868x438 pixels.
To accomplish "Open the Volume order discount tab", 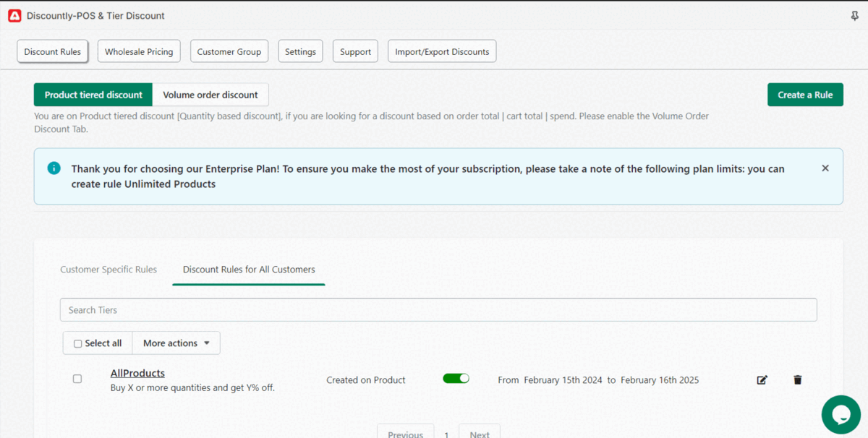I will pyautogui.click(x=210, y=95).
